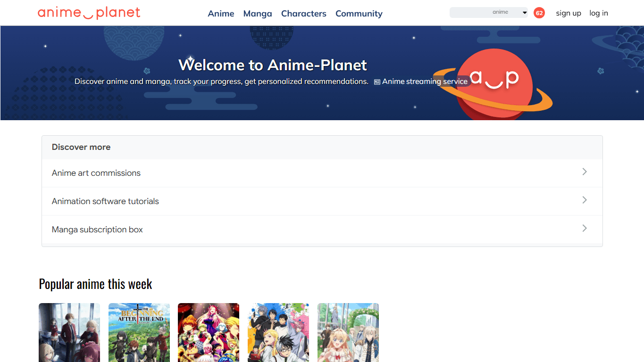Focus the site search field

[469, 12]
